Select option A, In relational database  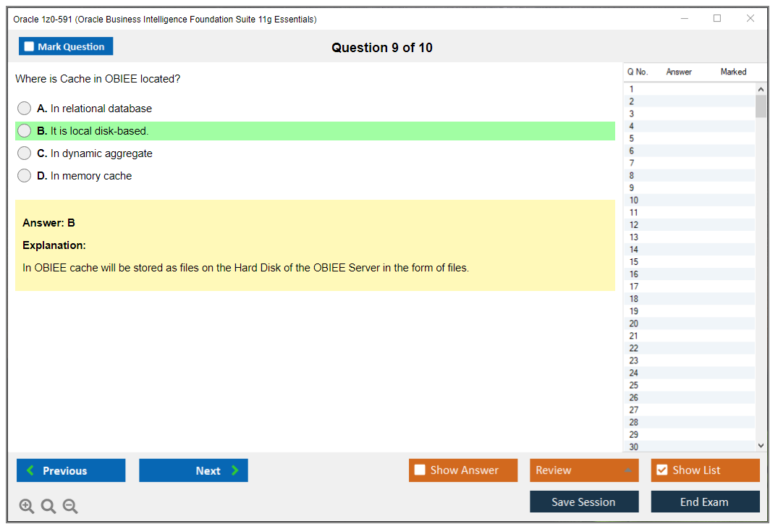pyautogui.click(x=25, y=109)
